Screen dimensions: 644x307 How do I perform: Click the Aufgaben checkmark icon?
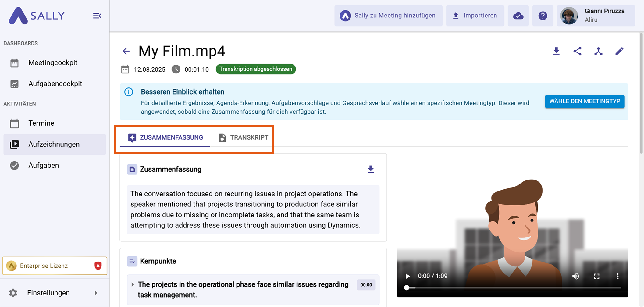[14, 166]
